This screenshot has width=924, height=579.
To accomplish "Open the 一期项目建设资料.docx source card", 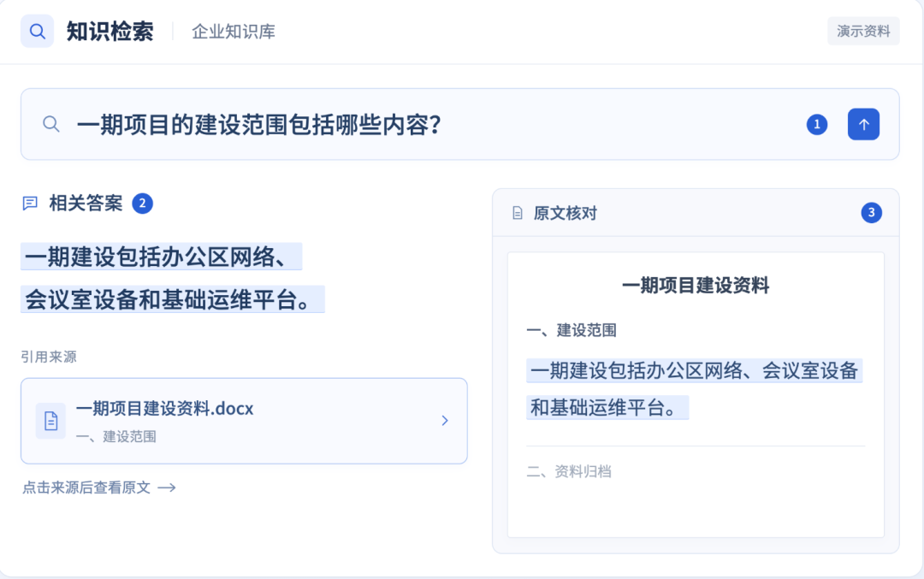I will click(x=244, y=421).
